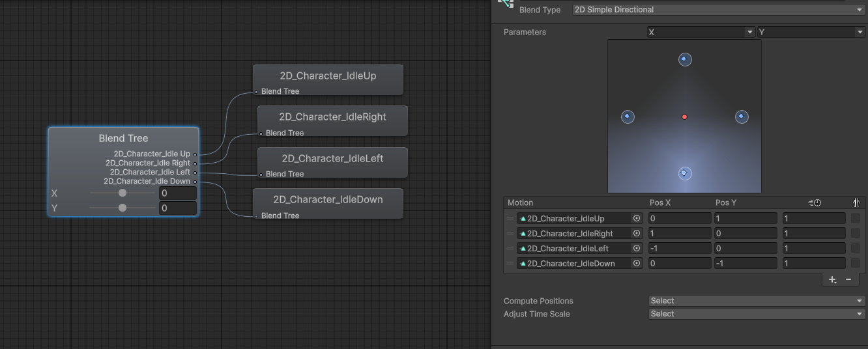Click object picker beside 2D_Character_IdleLeft

click(x=636, y=249)
